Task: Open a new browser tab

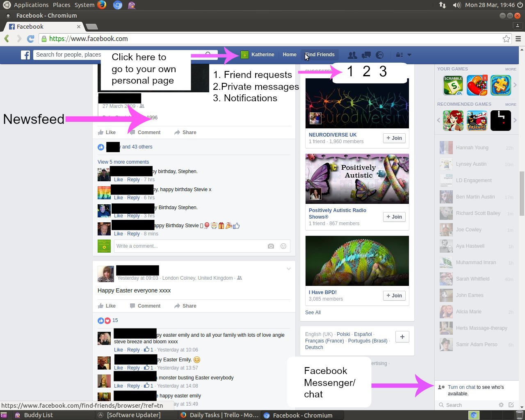Action: [x=92, y=27]
